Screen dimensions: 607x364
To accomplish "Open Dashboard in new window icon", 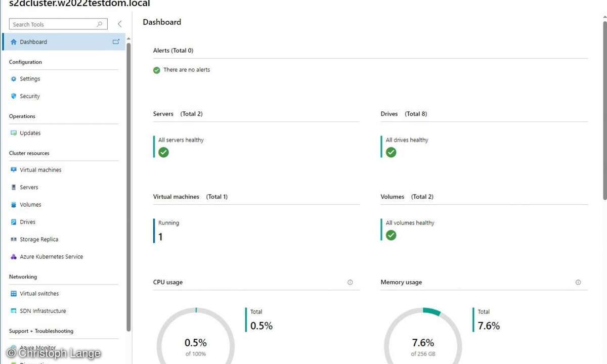I will click(116, 42).
